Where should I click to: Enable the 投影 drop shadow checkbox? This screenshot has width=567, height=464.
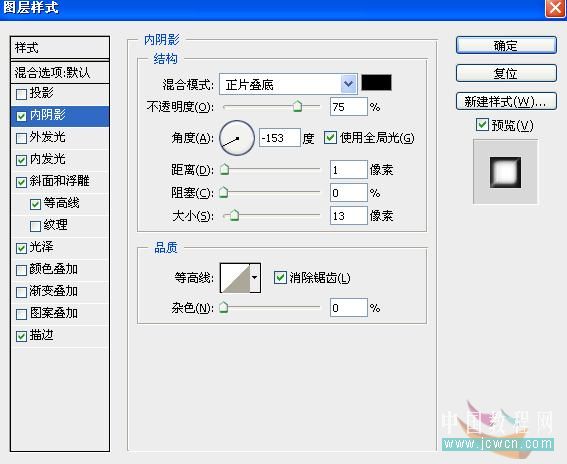click(21, 94)
